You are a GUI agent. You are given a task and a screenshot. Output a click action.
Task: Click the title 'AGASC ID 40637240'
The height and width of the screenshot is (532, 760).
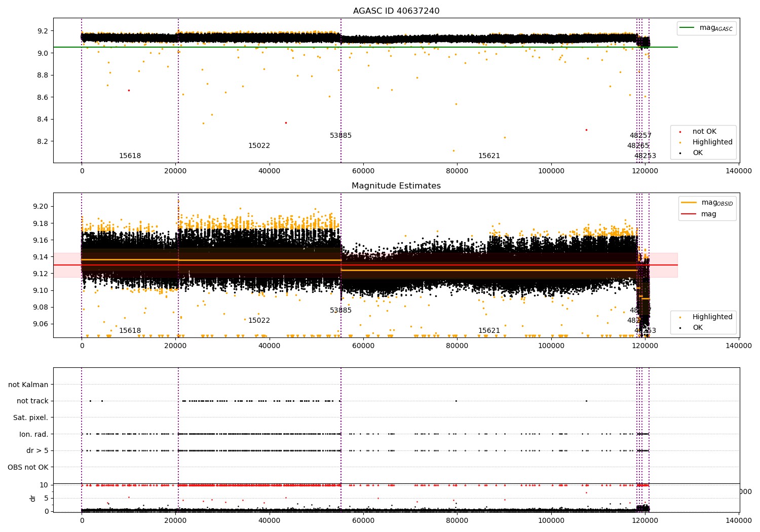coord(396,11)
